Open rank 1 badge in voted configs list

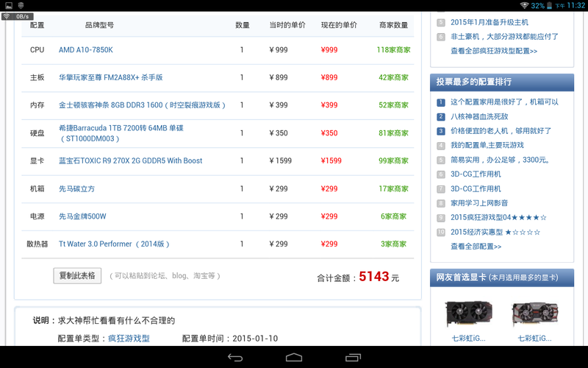pos(441,102)
